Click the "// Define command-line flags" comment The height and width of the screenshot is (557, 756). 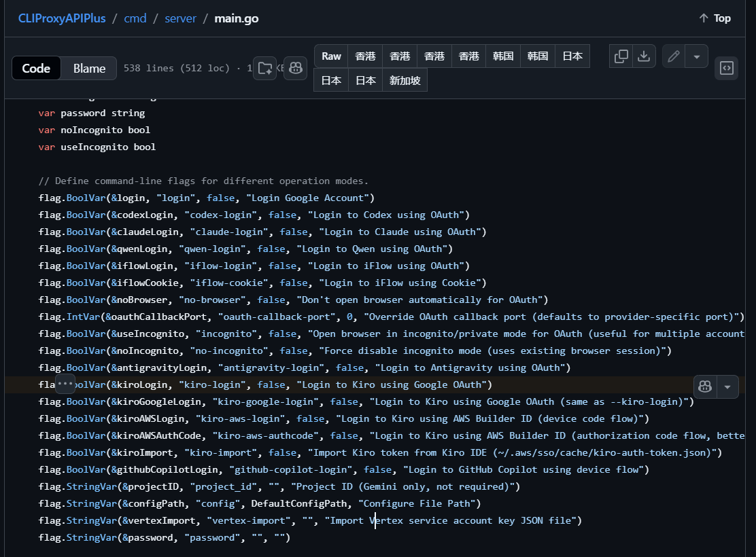click(203, 181)
